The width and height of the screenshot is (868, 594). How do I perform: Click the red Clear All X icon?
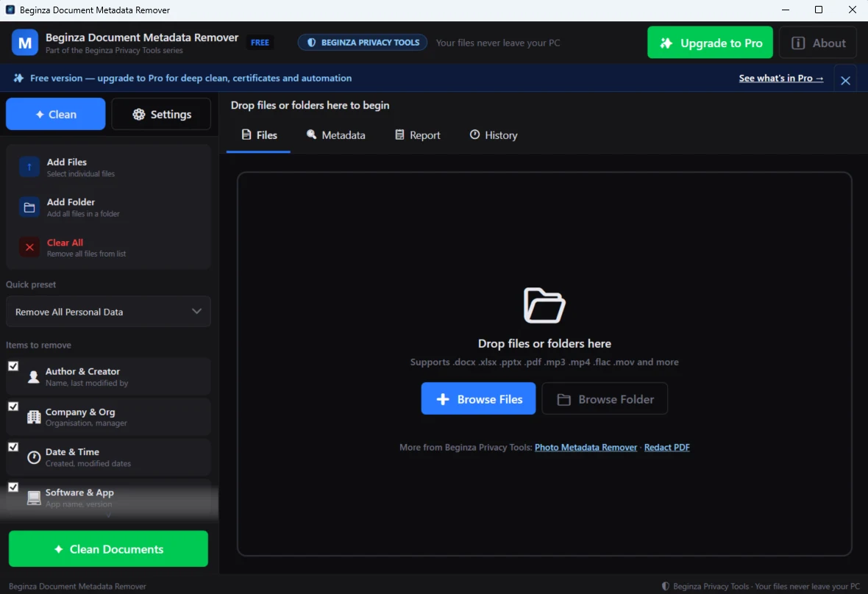(29, 247)
